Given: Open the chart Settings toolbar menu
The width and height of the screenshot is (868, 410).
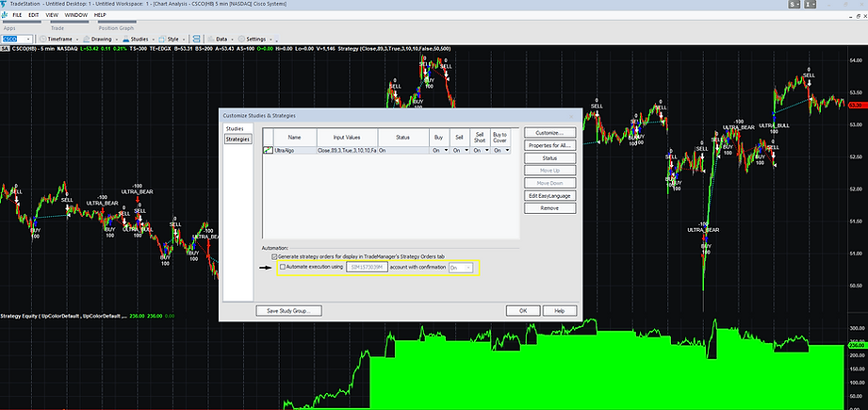Looking at the screenshot, I should [252, 40].
